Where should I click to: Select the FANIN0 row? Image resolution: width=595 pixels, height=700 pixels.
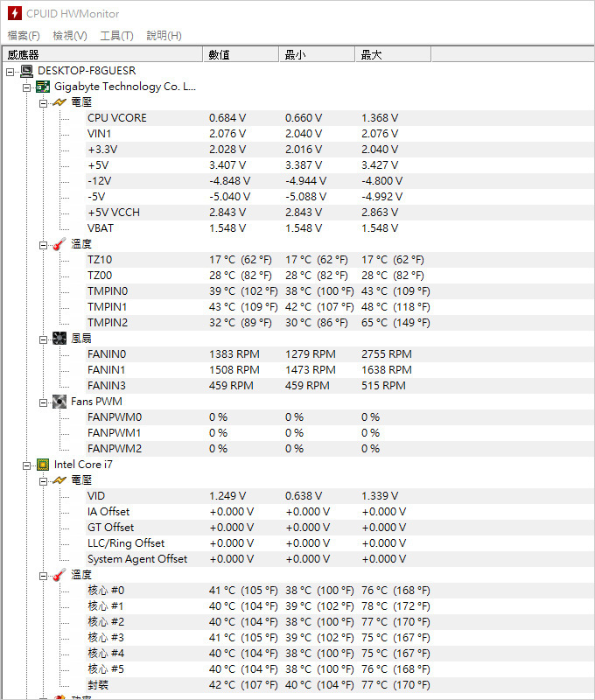[x=339, y=354]
